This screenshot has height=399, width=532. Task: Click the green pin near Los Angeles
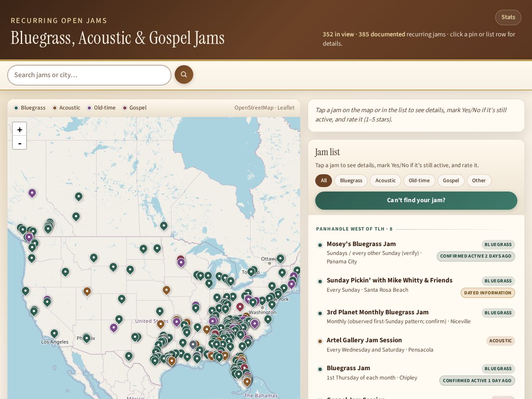click(54, 333)
